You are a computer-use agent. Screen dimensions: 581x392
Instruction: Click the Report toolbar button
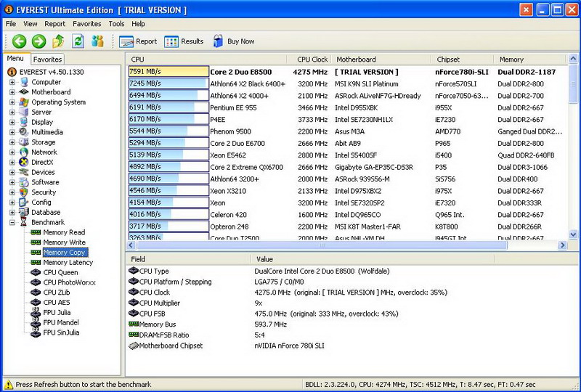(x=138, y=41)
